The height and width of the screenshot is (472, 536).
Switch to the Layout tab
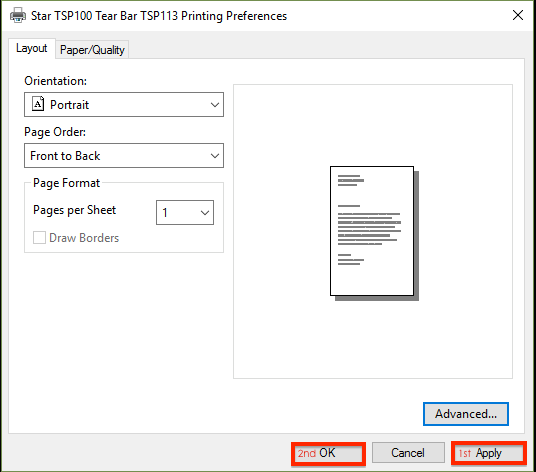[31, 49]
